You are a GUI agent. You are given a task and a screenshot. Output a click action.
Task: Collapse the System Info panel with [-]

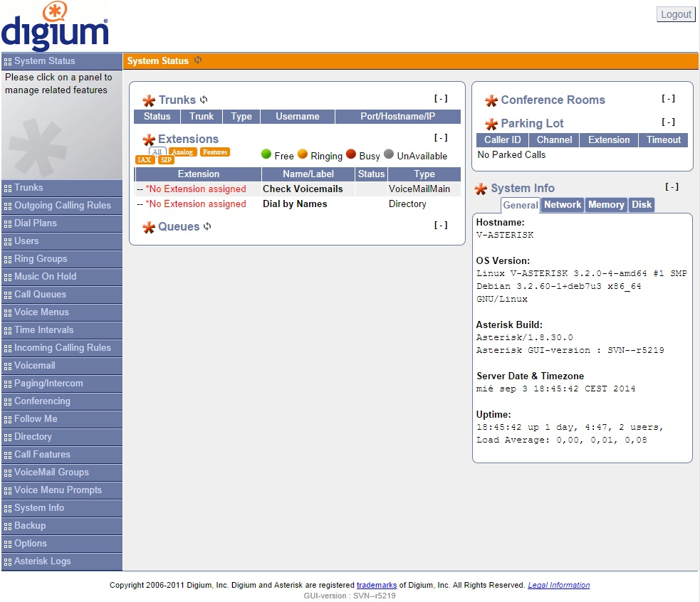(x=672, y=187)
